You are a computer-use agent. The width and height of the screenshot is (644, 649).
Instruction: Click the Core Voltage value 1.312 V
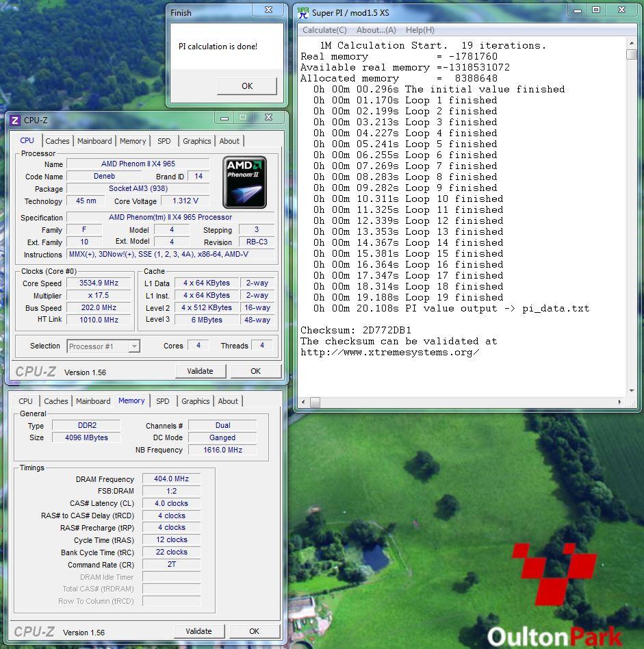point(185,201)
